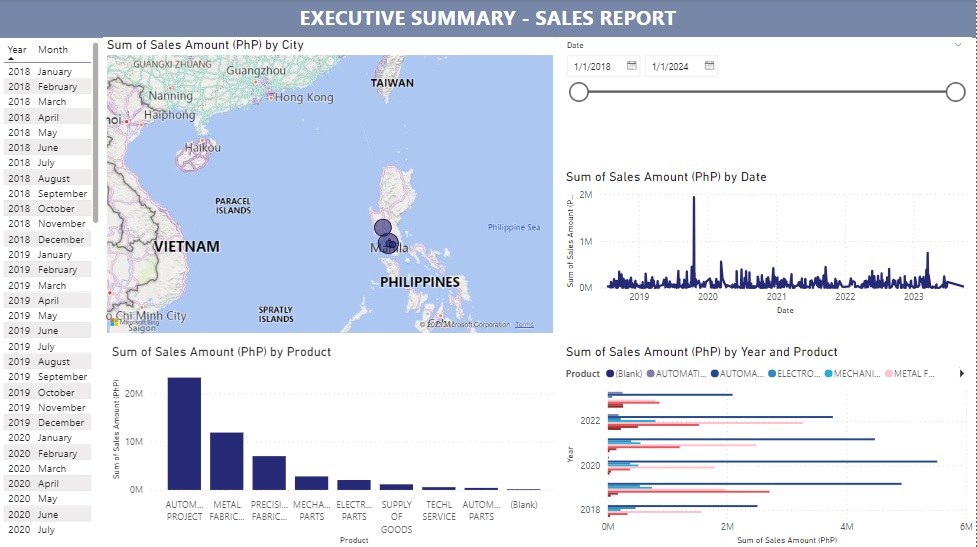Click the METAL FABRIC... bar in product chart

tap(226, 460)
